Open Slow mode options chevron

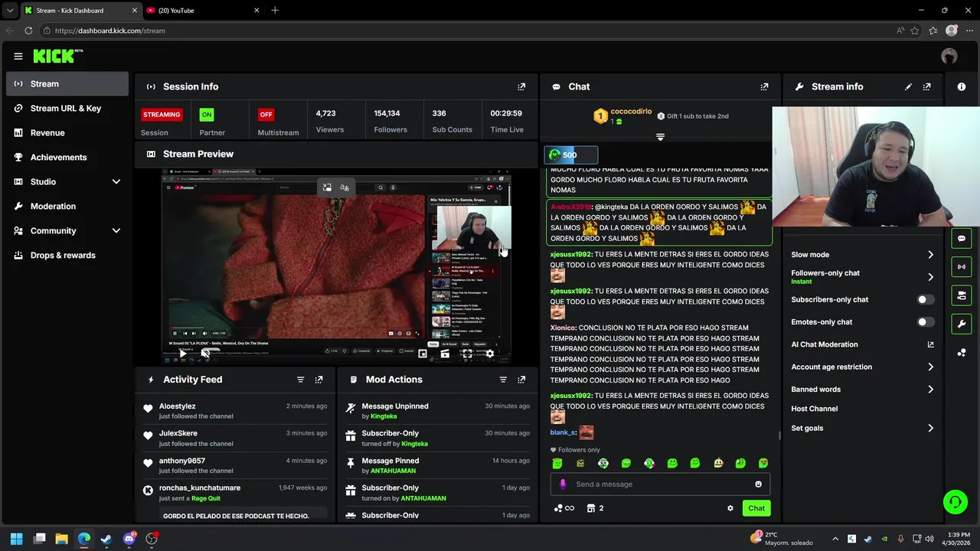coord(930,255)
